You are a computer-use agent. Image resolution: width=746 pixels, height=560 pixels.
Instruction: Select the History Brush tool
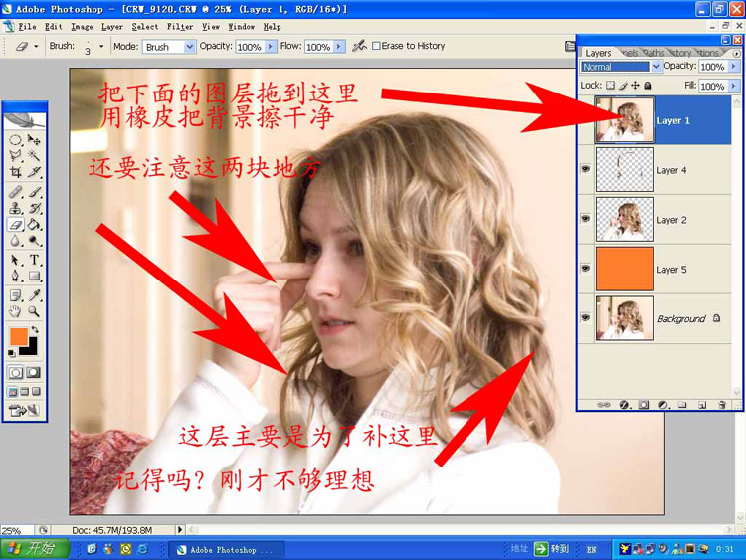(34, 209)
